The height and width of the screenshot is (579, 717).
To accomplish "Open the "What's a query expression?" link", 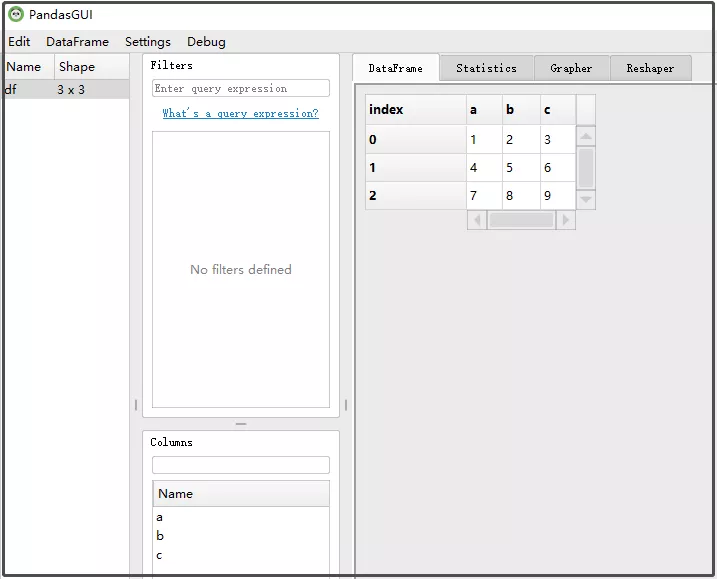I will point(241,113).
